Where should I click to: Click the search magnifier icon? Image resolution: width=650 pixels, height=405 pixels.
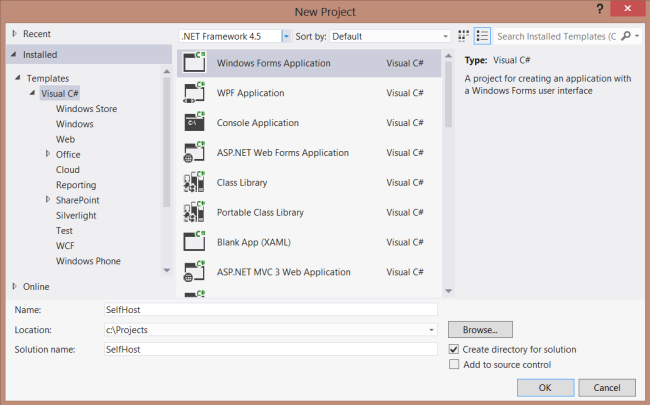pyautogui.click(x=626, y=36)
